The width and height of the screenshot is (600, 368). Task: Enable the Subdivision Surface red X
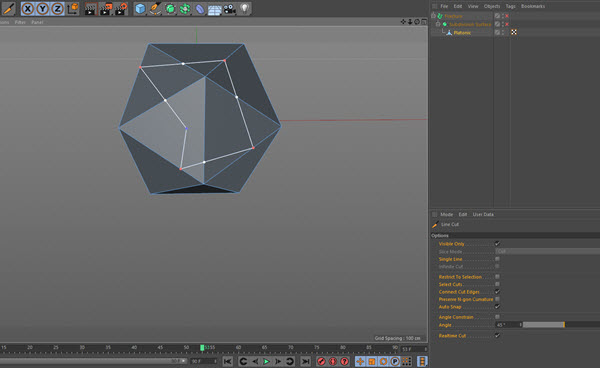pos(507,24)
